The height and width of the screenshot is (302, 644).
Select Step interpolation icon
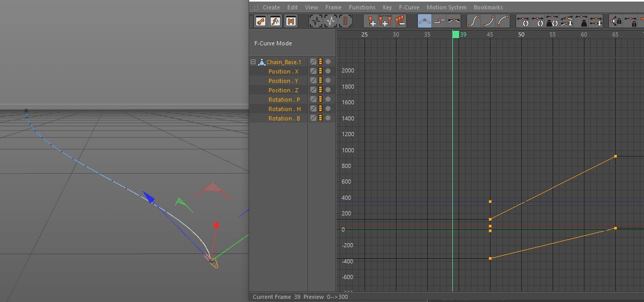click(x=439, y=21)
